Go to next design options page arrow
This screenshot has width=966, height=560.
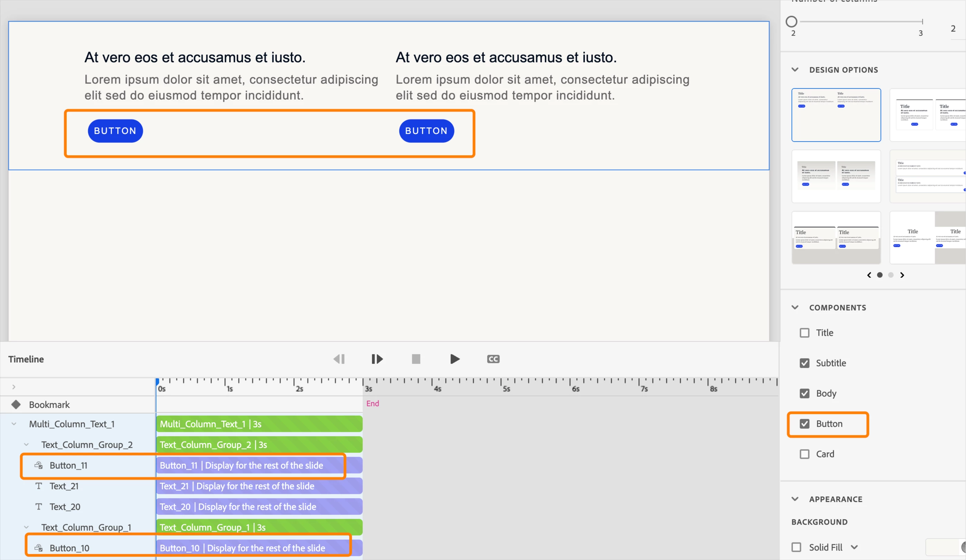click(x=902, y=275)
